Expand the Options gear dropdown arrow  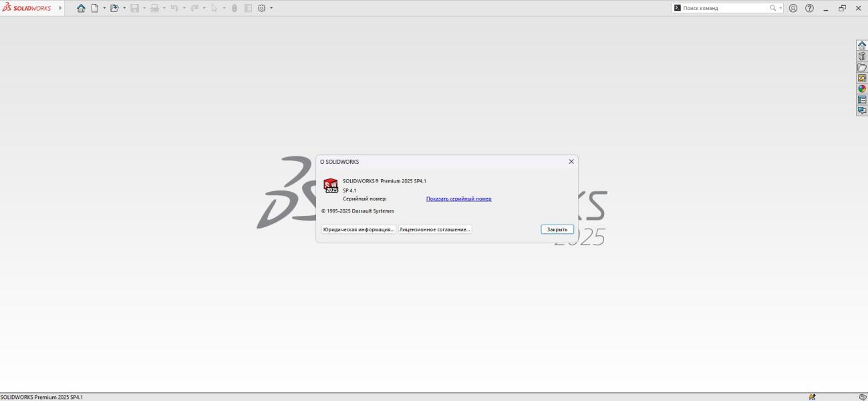(x=271, y=8)
